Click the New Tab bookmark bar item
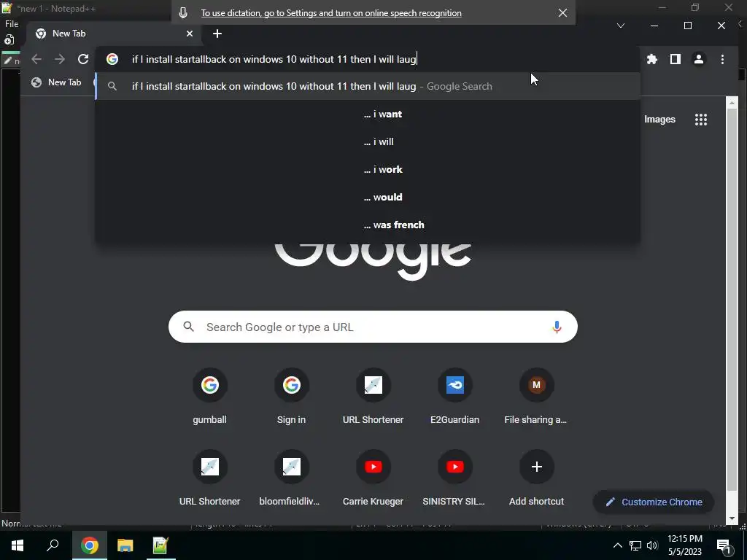 [x=56, y=82]
